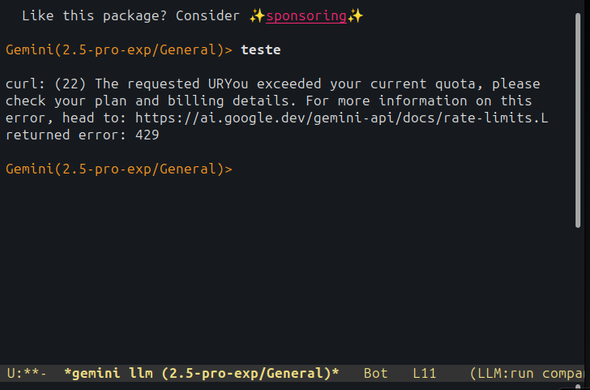Click the 429 error code

pos(147,135)
